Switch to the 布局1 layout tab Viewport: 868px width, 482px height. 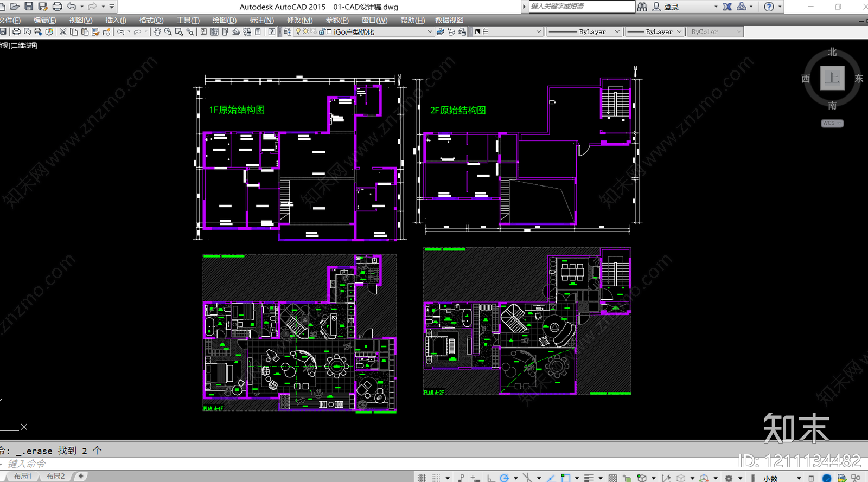point(23,476)
